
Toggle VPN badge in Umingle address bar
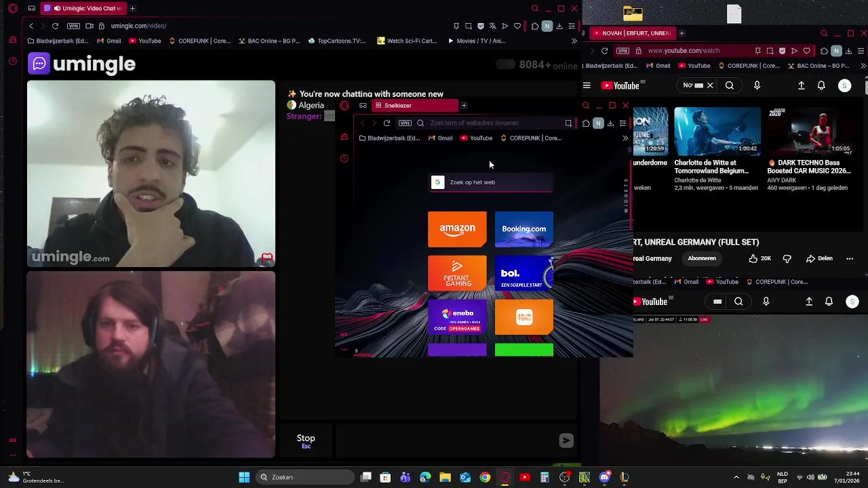pos(73,26)
